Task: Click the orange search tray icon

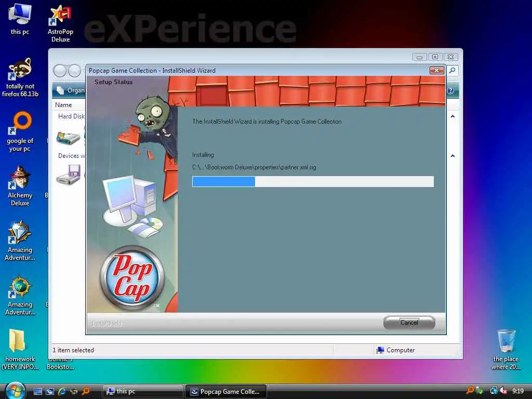Action: coord(470,391)
